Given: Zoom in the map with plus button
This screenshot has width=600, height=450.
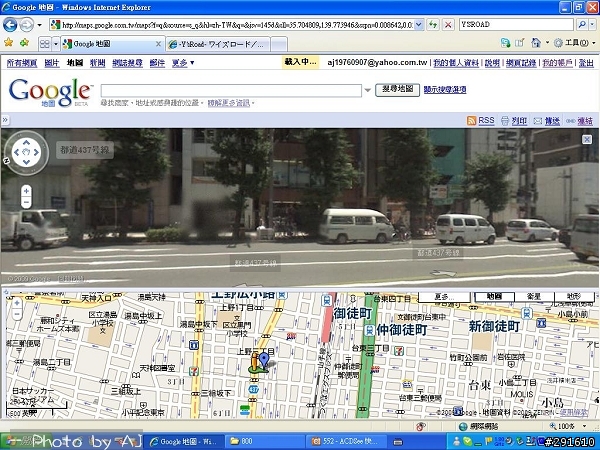Looking at the screenshot, I should [16, 303].
